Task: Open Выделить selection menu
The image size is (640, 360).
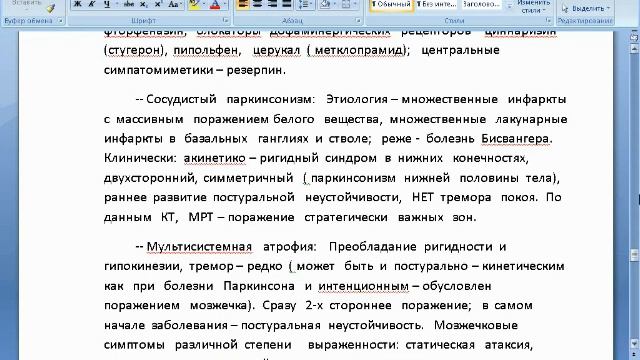Action: (x=585, y=8)
